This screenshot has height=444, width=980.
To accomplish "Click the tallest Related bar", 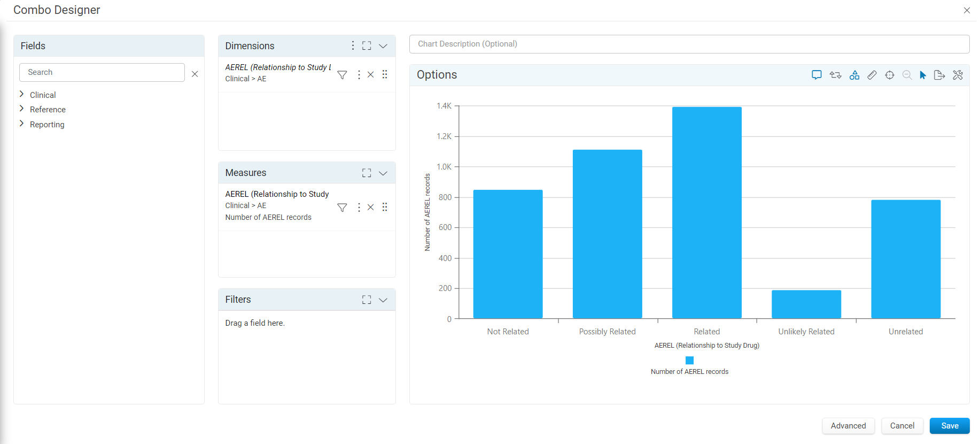I will pyautogui.click(x=707, y=213).
